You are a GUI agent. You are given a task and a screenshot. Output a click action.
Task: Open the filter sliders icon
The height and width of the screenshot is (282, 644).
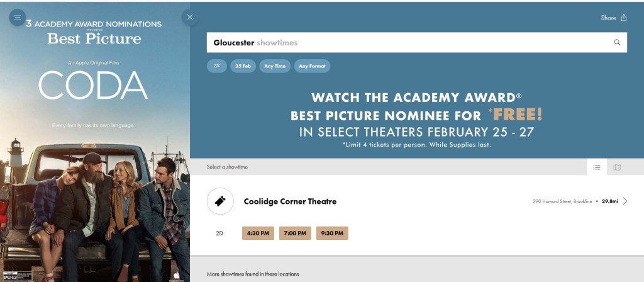point(217,66)
